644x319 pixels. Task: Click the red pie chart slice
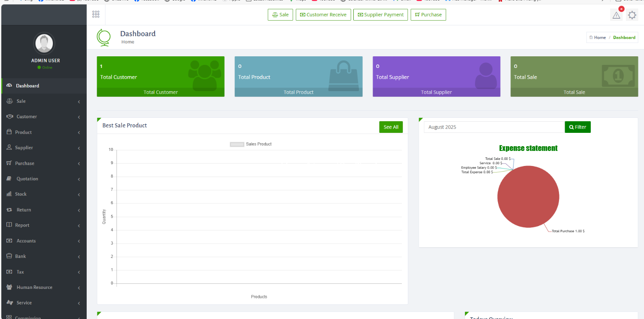[x=528, y=197]
